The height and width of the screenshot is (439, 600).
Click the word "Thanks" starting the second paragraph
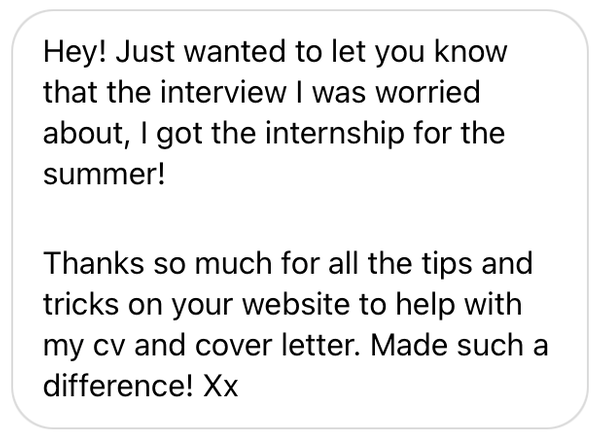click(x=94, y=263)
